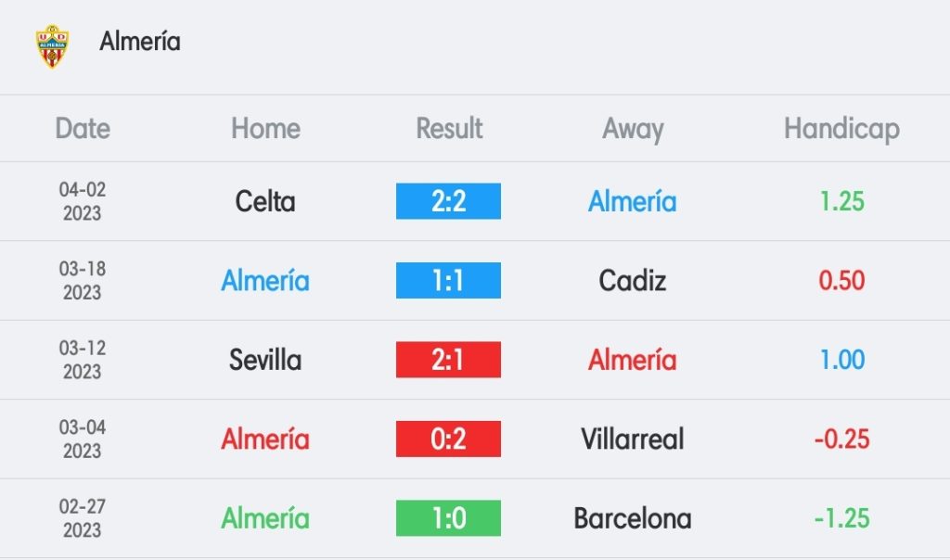Select the Handicap column header
The height and width of the screenshot is (560, 950).
(x=841, y=130)
